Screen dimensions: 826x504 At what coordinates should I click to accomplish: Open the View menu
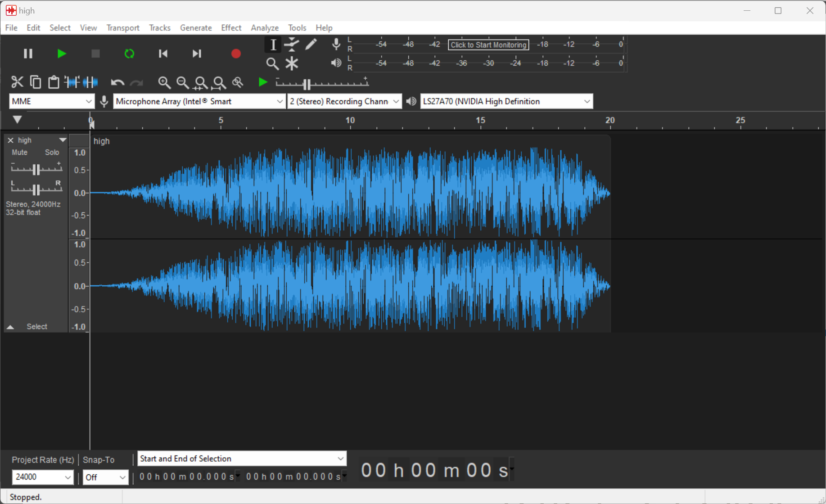pos(88,28)
